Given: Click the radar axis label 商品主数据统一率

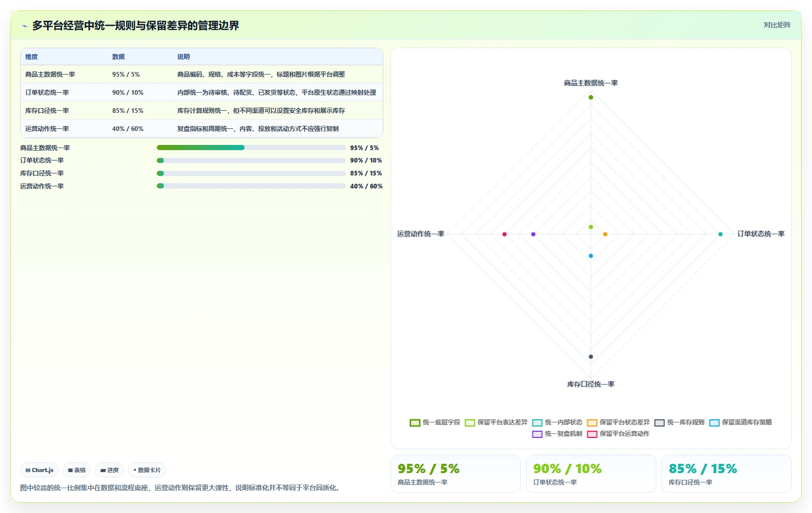Looking at the screenshot, I should (x=591, y=83).
